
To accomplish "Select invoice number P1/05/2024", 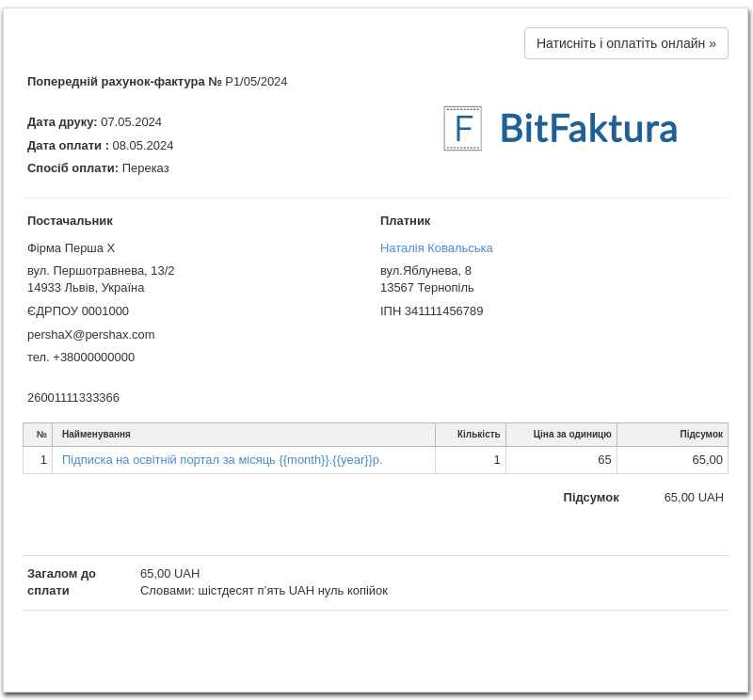I will [x=256, y=82].
